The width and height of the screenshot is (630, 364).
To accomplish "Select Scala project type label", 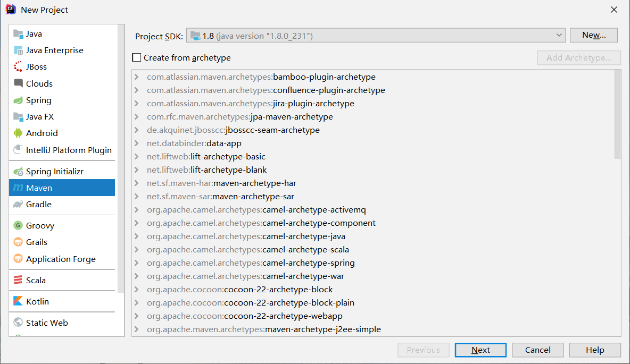I will (36, 280).
